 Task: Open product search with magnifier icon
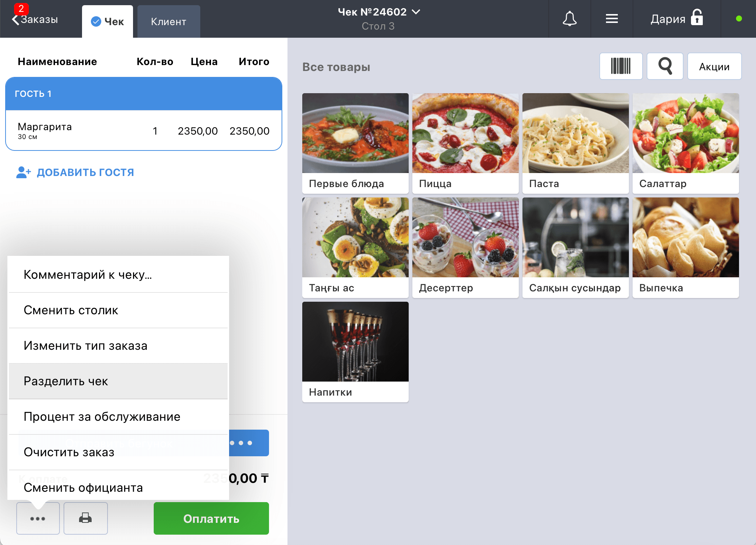point(665,66)
